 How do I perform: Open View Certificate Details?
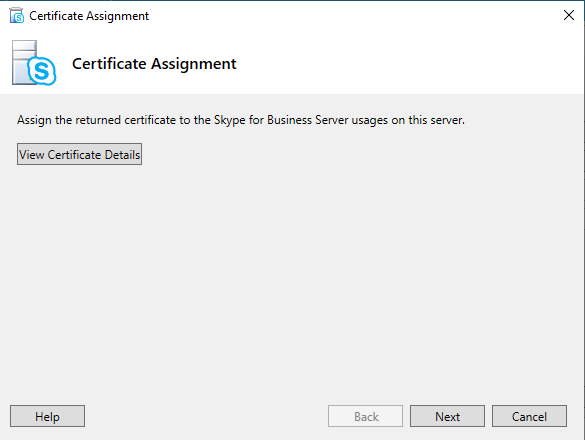(x=79, y=154)
